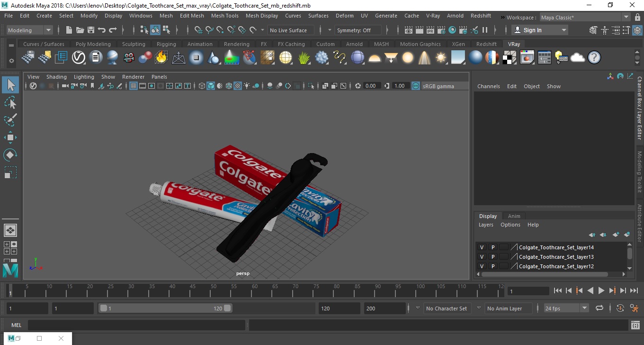Screen dimensions: 644x345
Task: Open the Modeling menu set dropdown
Action: 29,30
